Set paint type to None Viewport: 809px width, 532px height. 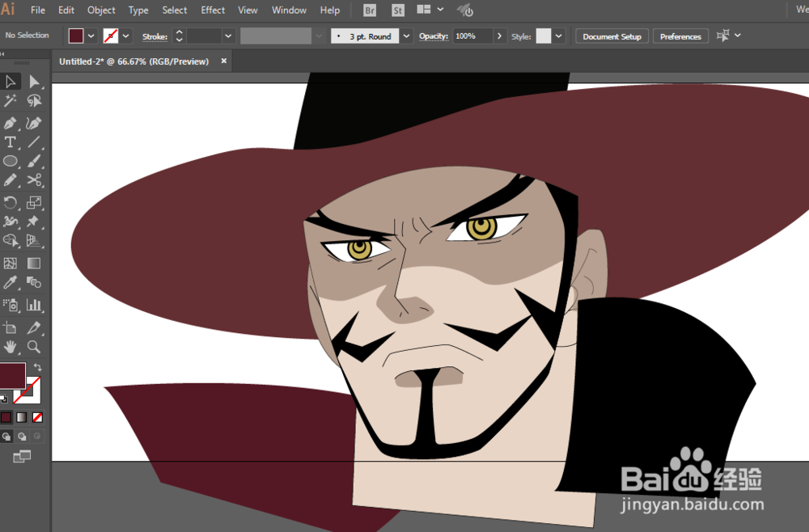(37, 417)
